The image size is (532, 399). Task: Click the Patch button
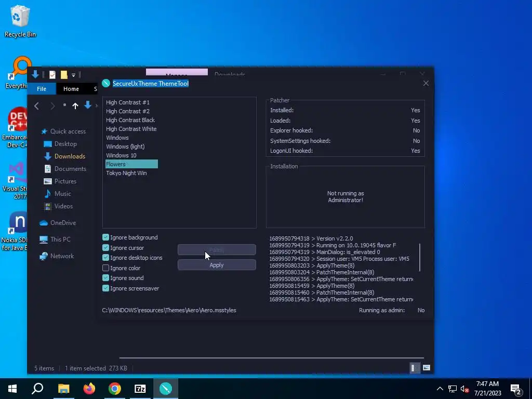point(217,250)
